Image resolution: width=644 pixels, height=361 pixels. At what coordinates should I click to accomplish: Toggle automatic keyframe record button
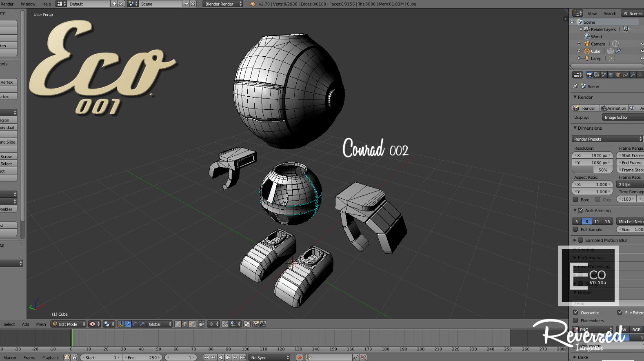click(300, 357)
